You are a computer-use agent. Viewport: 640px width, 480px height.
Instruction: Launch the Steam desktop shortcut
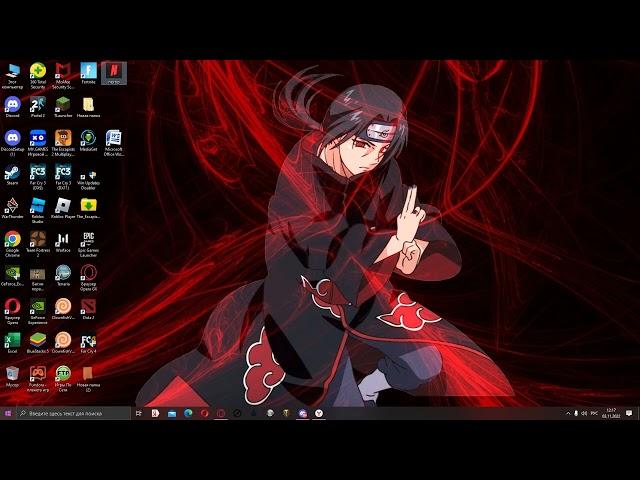click(12, 175)
